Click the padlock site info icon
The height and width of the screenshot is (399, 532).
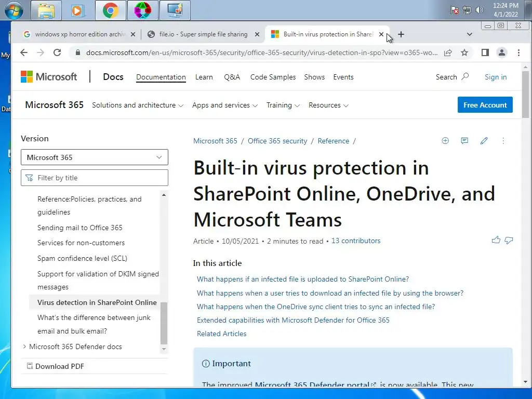pyautogui.click(x=78, y=52)
